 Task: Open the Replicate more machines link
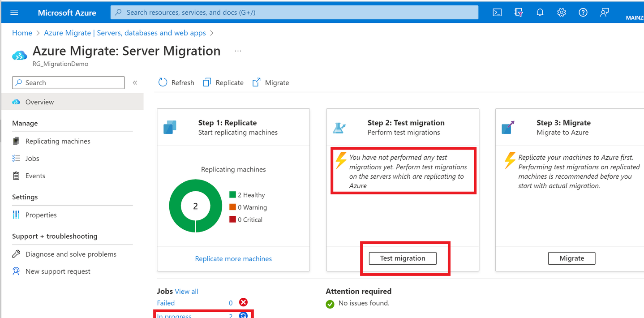(x=233, y=259)
